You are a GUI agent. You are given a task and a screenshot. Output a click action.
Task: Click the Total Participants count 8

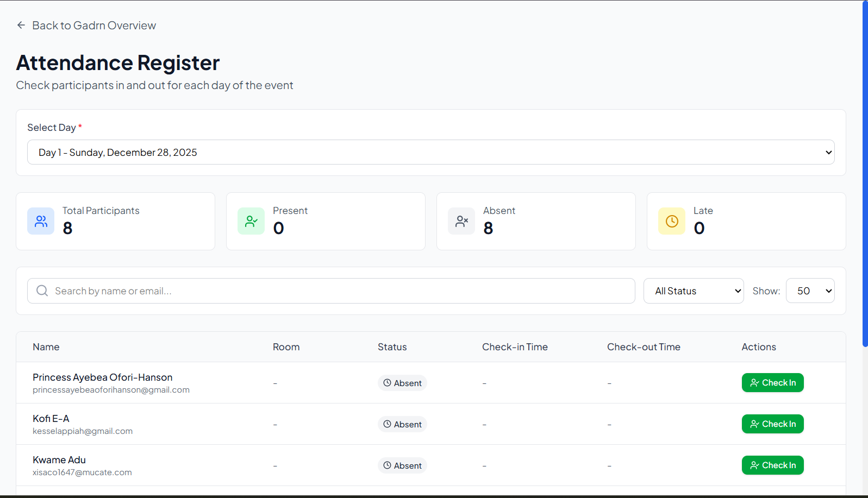pos(67,228)
